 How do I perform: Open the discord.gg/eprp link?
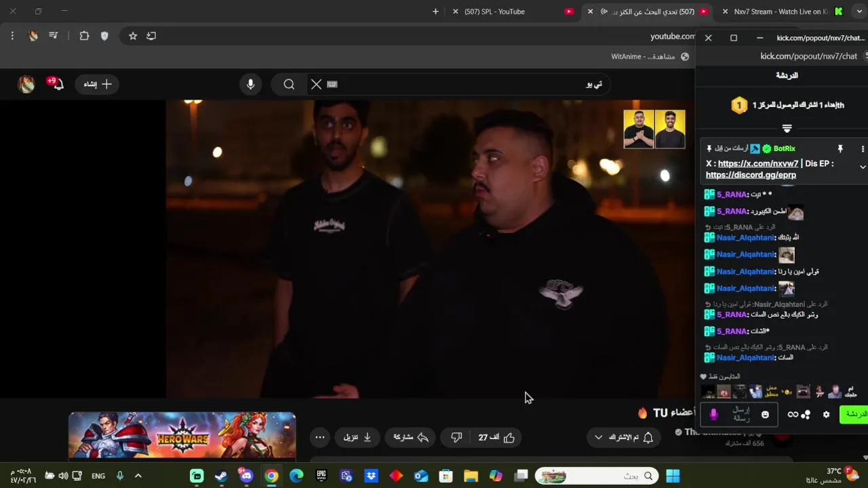pyautogui.click(x=751, y=175)
